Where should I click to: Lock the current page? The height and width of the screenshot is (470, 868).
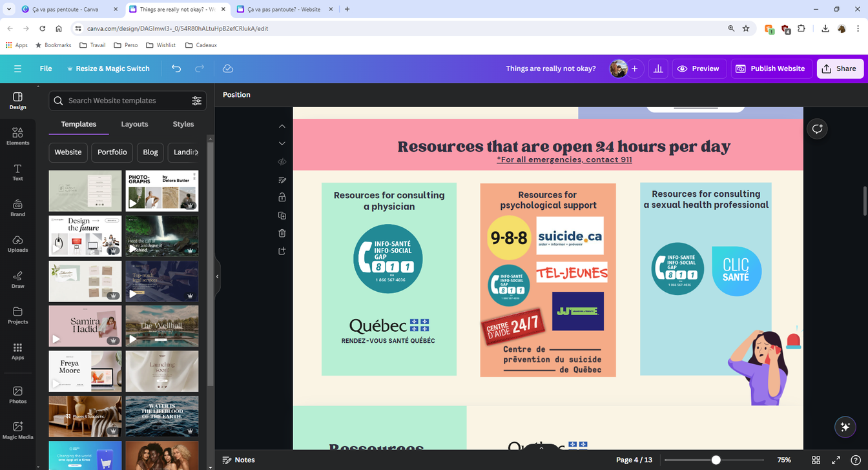(282, 197)
